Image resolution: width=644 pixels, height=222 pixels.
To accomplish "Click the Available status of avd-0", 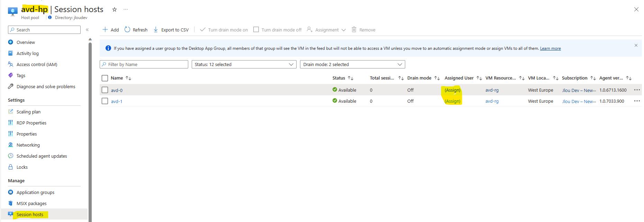I will [344, 90].
